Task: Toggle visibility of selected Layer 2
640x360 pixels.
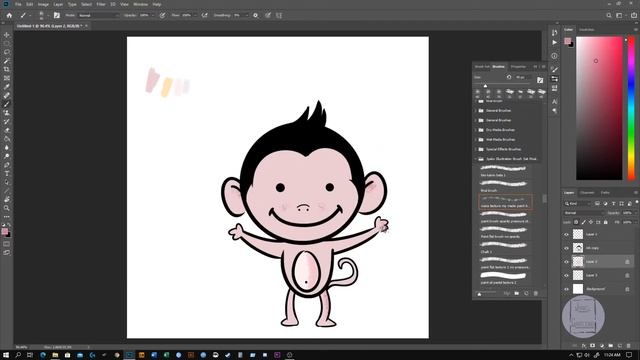Action: tap(566, 262)
